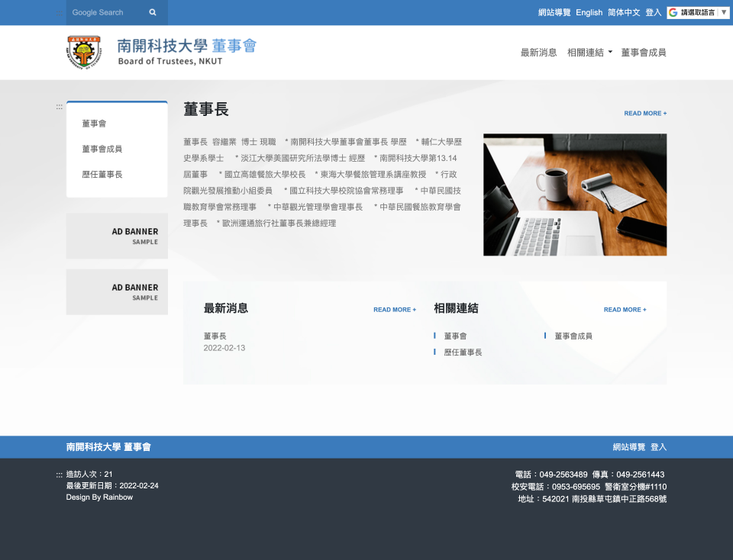Switch to 简体中文 language
733x560 pixels.
pos(624,12)
